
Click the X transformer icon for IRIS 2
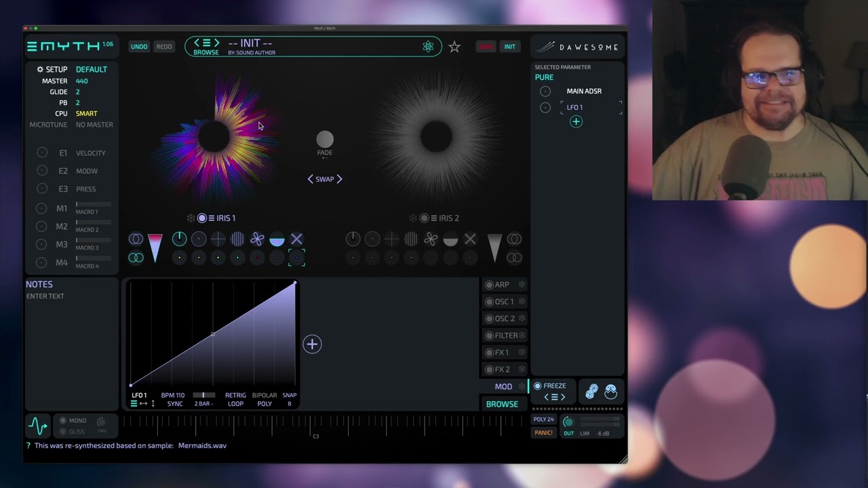470,239
